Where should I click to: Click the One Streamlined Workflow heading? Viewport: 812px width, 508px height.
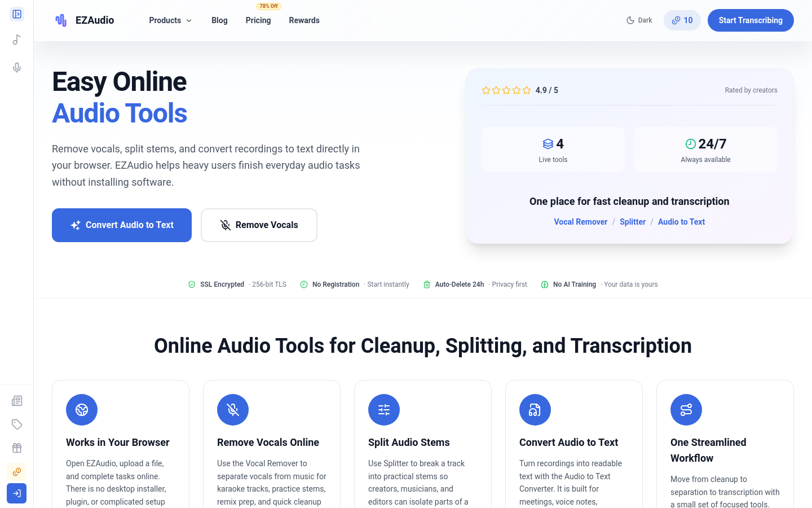[x=708, y=450]
